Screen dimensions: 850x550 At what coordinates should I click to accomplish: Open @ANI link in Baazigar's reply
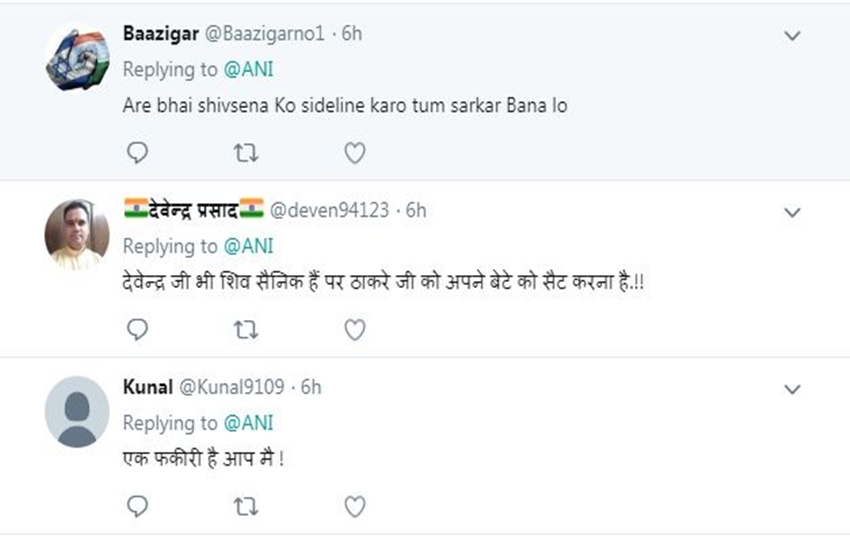click(x=247, y=69)
